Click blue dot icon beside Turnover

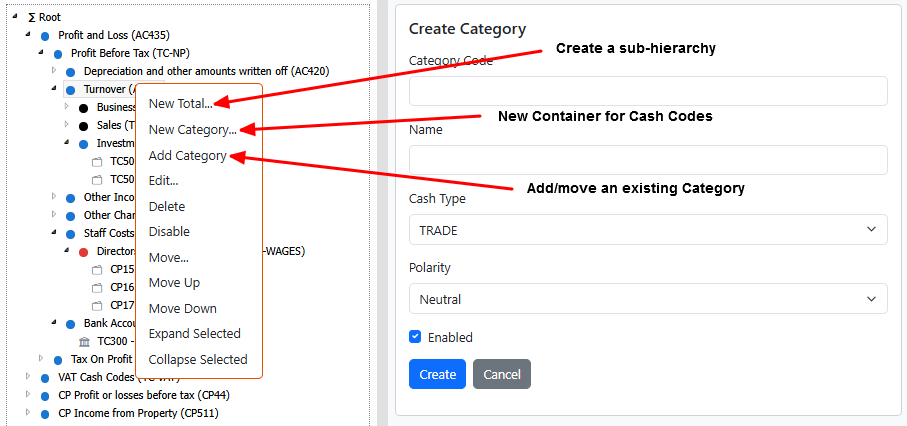click(71, 90)
